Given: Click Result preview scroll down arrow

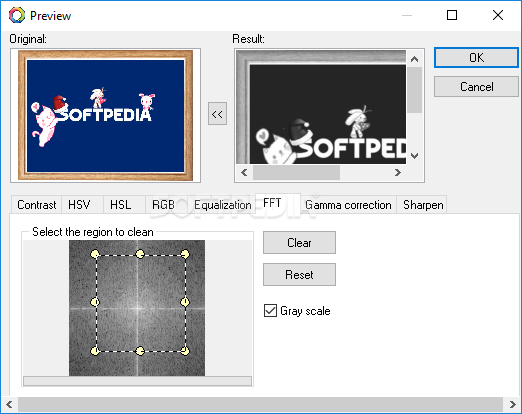Looking at the screenshot, I should click(x=414, y=155).
